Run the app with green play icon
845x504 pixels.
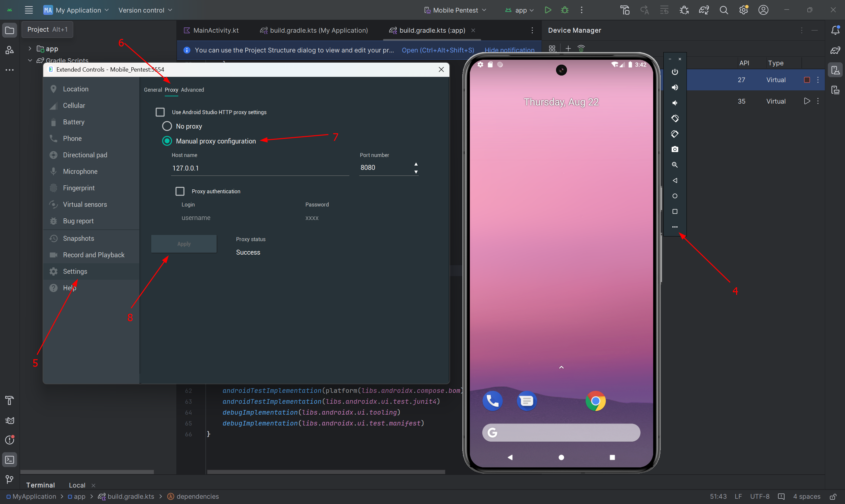pos(547,10)
